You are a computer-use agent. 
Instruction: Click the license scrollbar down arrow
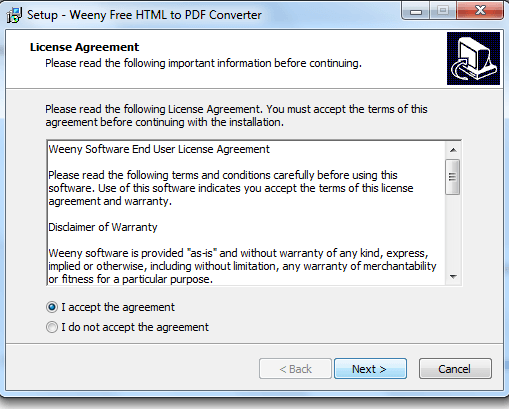click(453, 277)
